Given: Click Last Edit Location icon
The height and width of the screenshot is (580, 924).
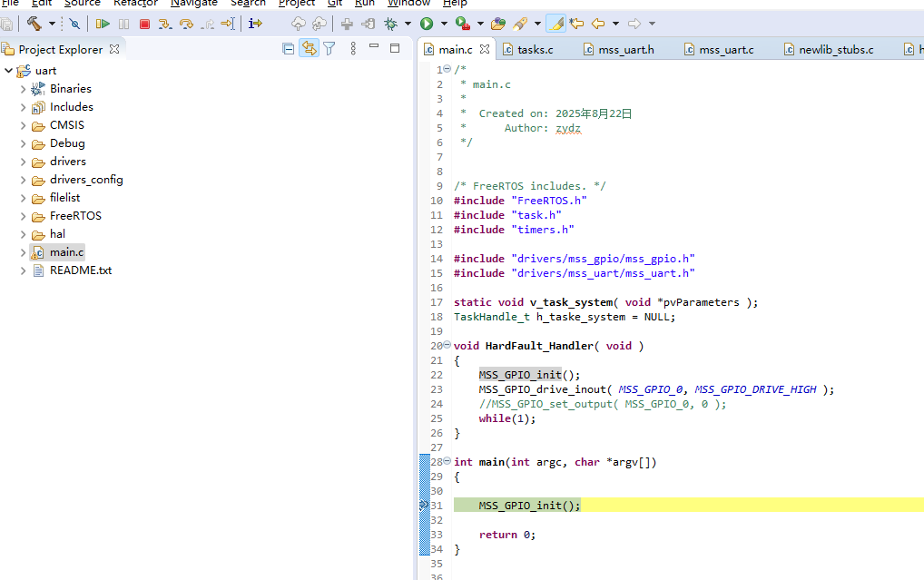Looking at the screenshot, I should [577, 24].
